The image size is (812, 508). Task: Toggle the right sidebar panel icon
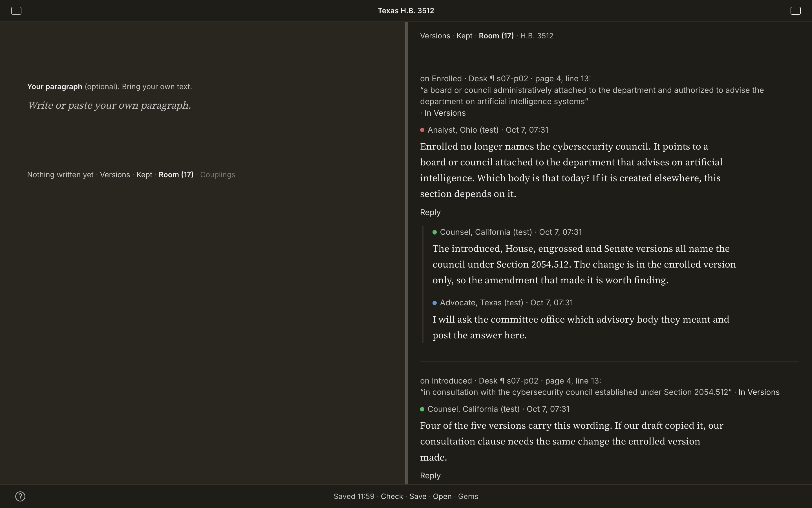tap(796, 11)
